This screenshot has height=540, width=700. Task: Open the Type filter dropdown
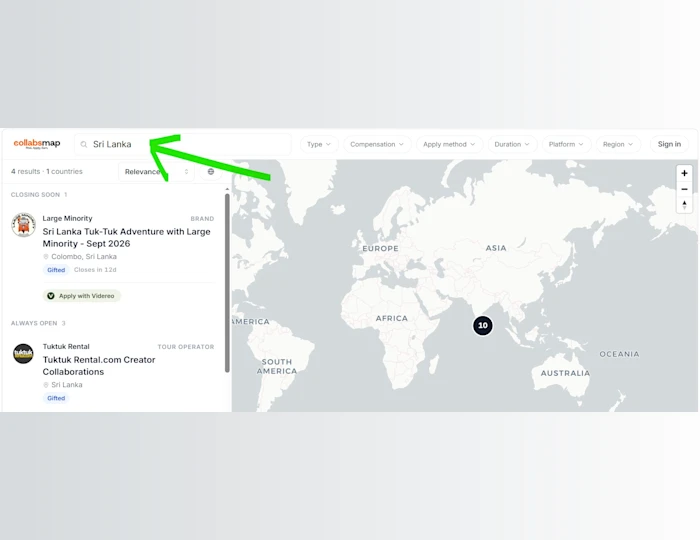click(x=319, y=144)
